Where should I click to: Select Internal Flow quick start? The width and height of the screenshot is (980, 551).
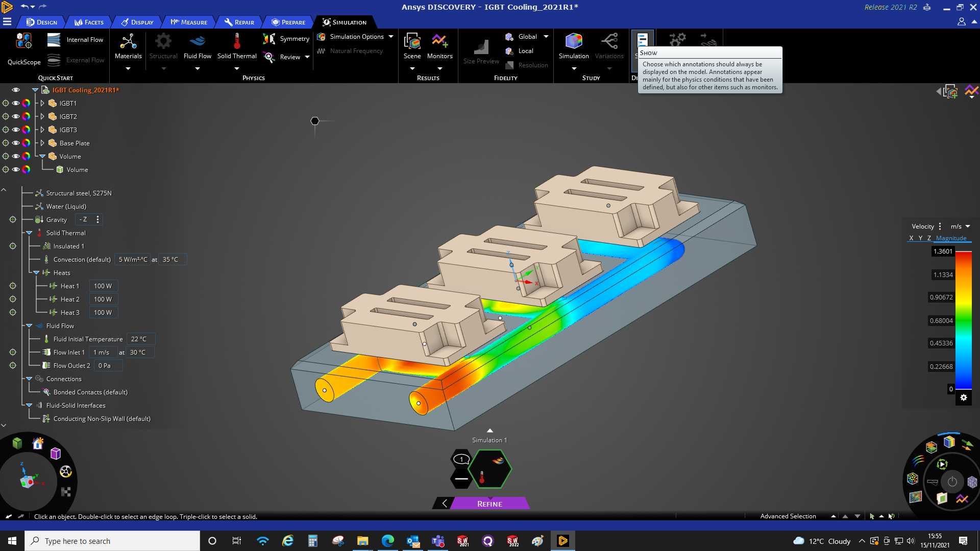75,40
